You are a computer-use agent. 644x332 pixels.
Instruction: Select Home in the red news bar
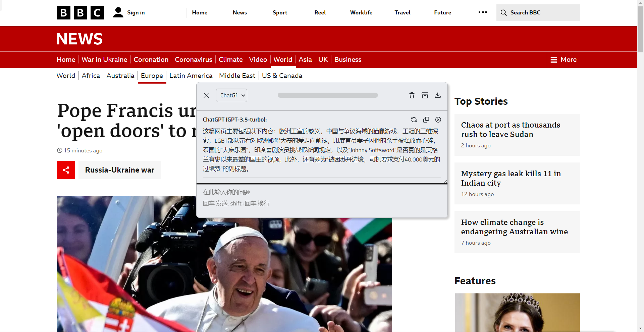[66, 59]
